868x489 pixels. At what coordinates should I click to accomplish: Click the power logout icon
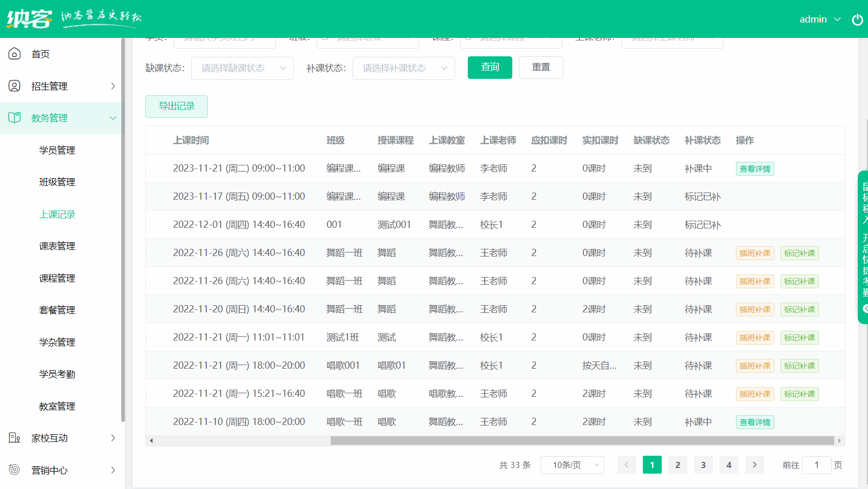tap(857, 19)
